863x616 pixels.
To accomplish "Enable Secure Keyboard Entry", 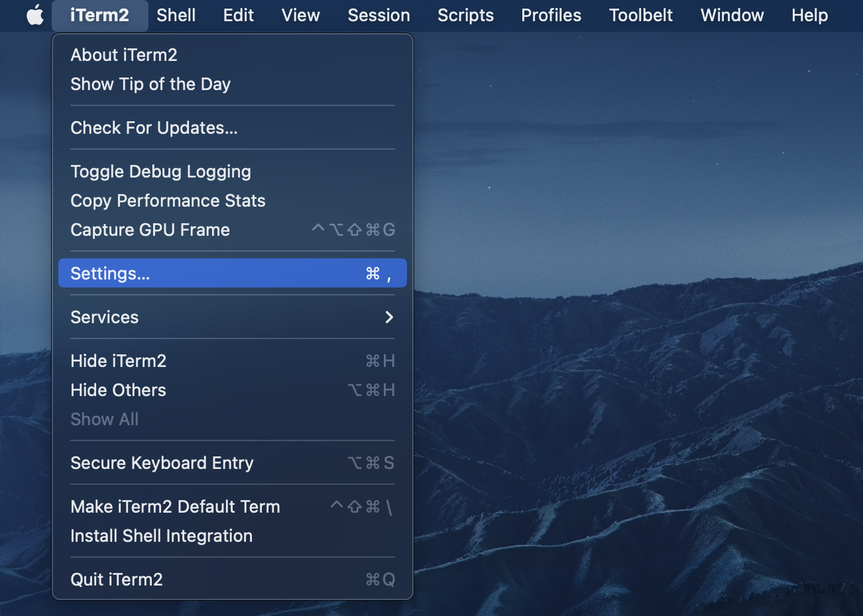I will pos(162,462).
